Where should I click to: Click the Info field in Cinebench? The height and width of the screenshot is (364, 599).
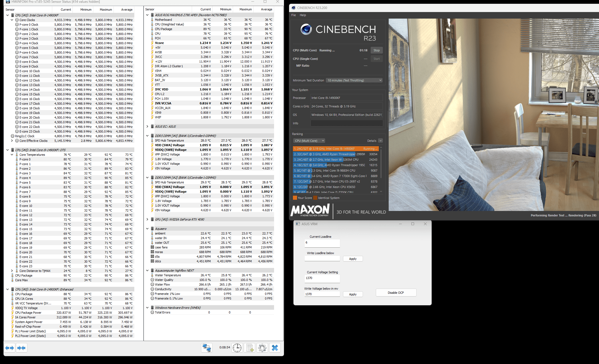point(347,123)
